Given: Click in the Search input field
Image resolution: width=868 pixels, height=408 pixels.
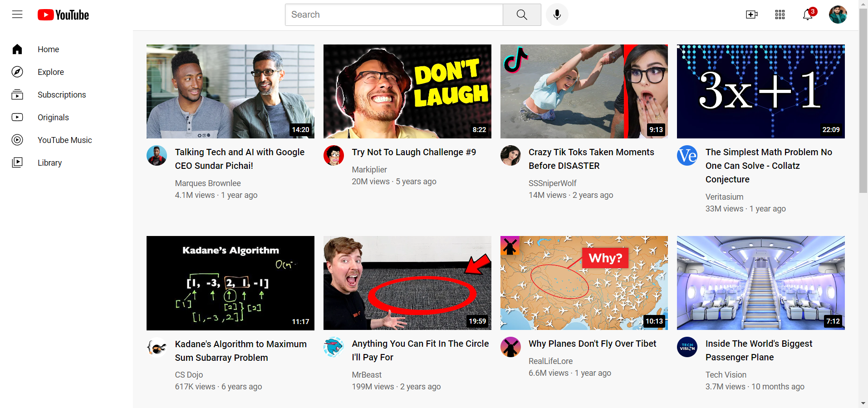Looking at the screenshot, I should pyautogui.click(x=394, y=15).
